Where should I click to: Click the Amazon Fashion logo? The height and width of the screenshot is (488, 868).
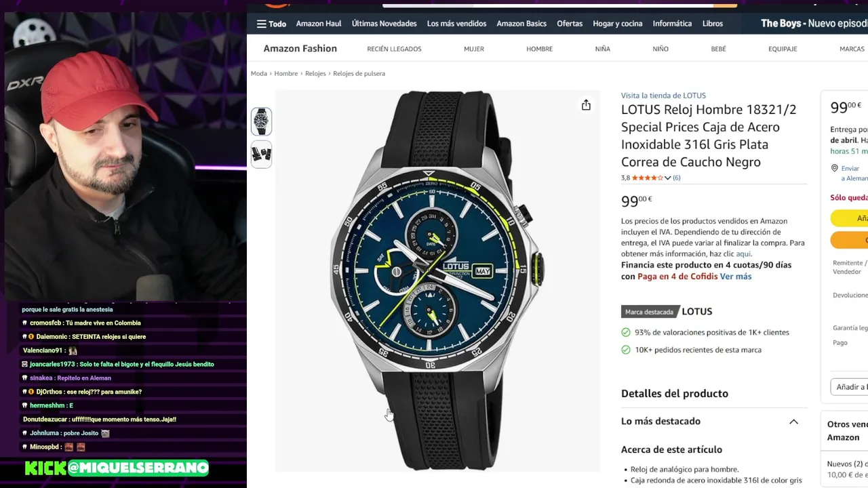[x=300, y=49]
